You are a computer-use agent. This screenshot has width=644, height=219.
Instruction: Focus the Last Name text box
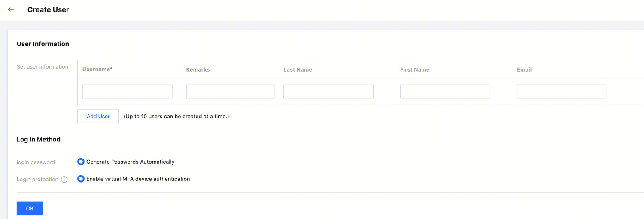click(328, 91)
